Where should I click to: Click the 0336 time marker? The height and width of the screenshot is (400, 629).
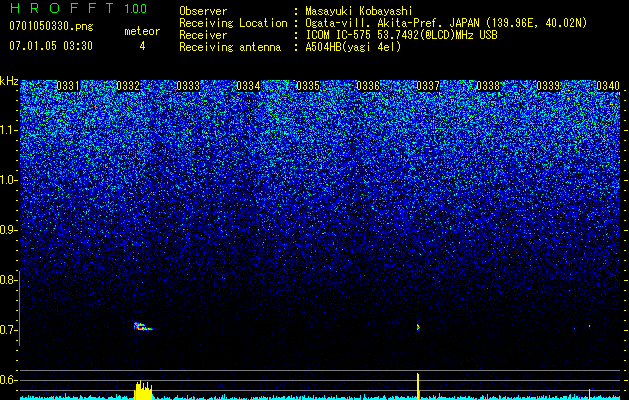pyautogui.click(x=368, y=86)
